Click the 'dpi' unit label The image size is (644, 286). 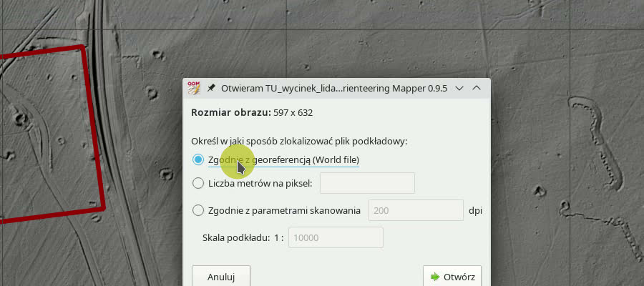(475, 210)
